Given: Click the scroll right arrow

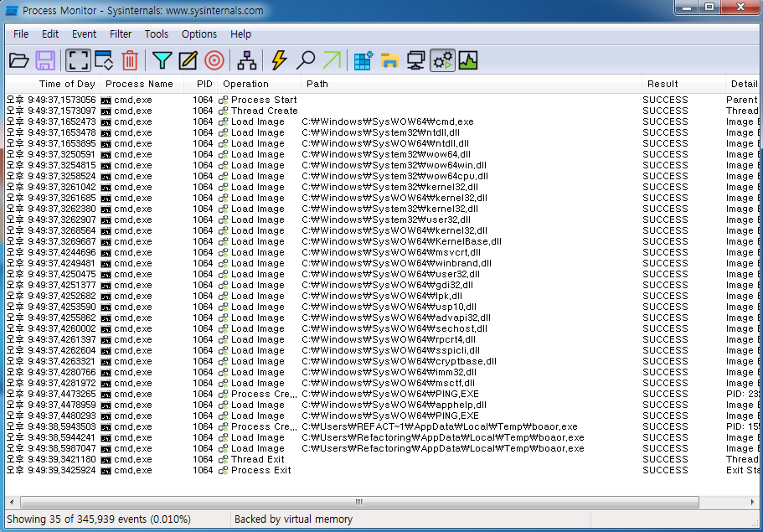Looking at the screenshot, I should point(752,502).
